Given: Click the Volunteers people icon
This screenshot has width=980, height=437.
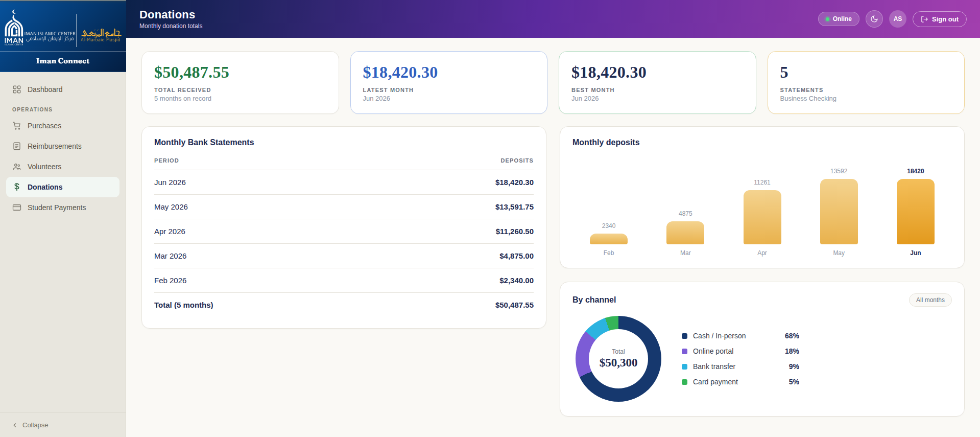Looking at the screenshot, I should click(x=17, y=167).
